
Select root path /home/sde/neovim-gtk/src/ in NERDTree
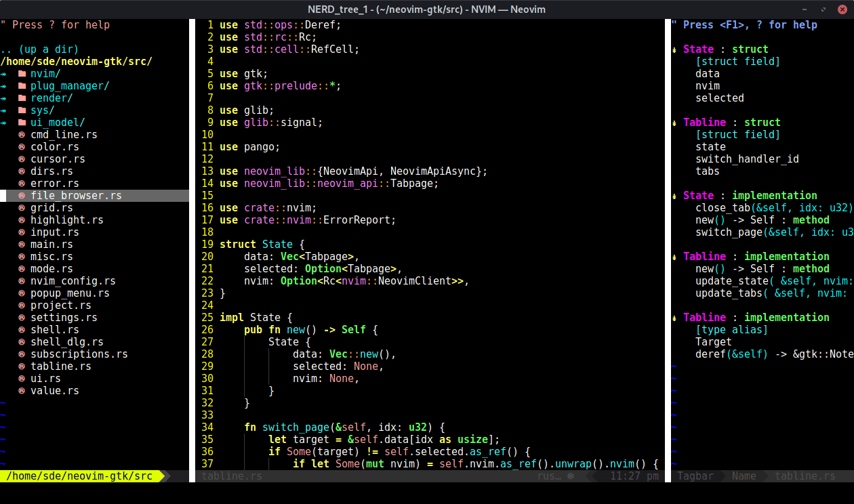click(x=76, y=62)
